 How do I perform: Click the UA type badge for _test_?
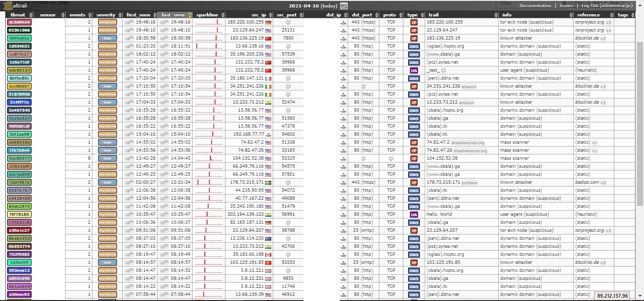click(414, 70)
